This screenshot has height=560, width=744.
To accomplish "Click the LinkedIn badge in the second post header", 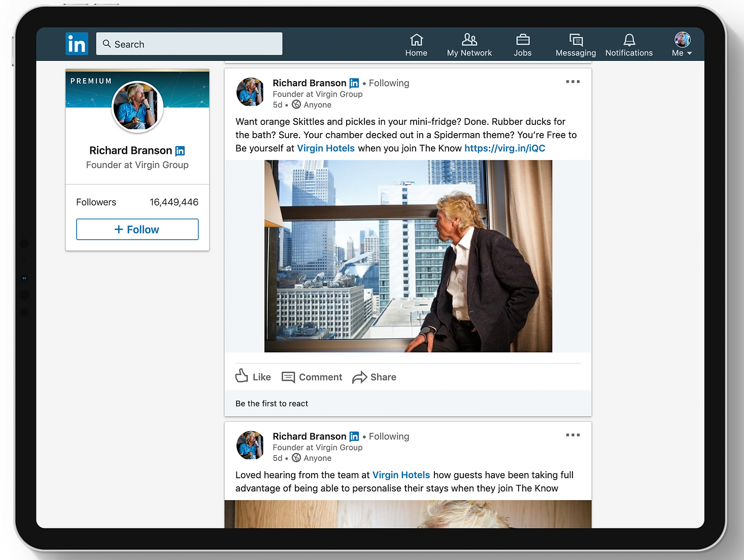I will 354,437.
